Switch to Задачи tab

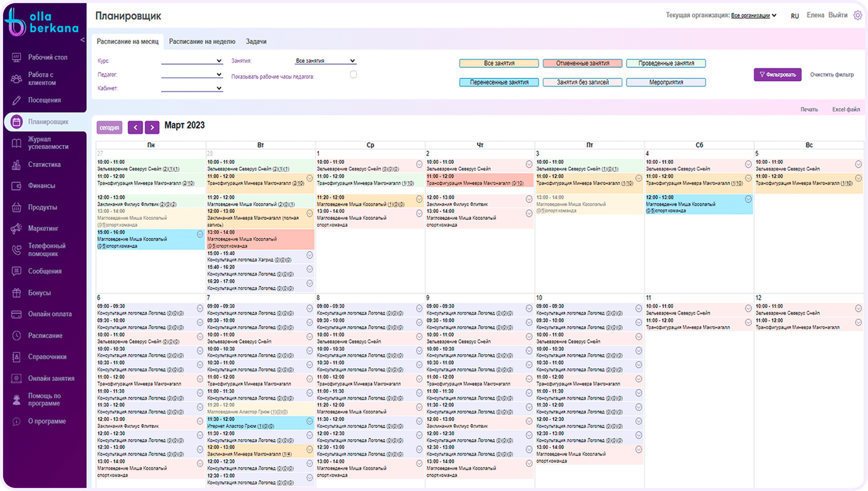[x=256, y=42]
